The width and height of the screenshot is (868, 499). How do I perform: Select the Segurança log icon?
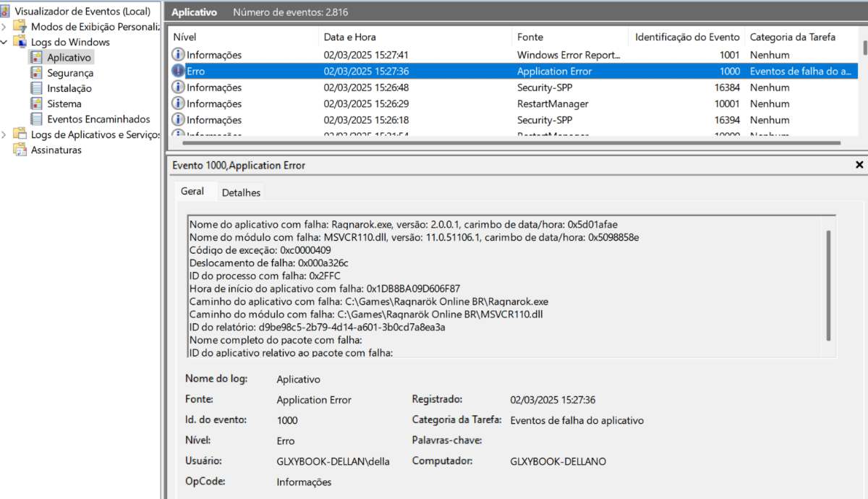tap(36, 73)
